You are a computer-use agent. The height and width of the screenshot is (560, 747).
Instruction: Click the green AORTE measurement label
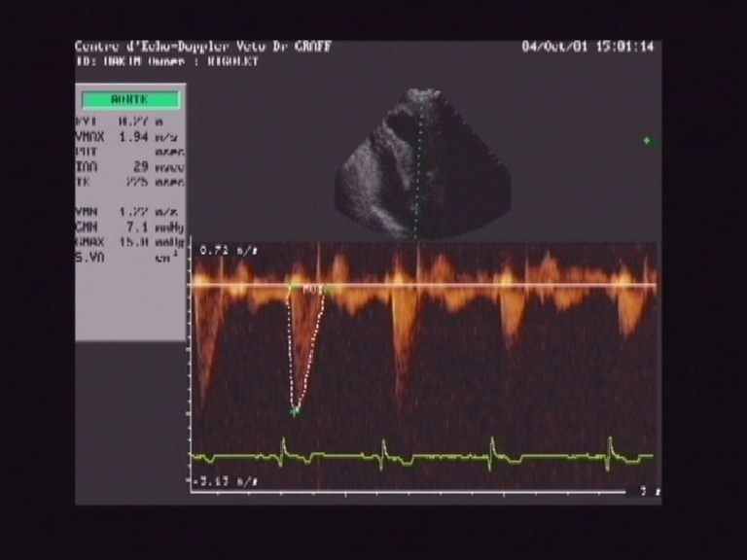[130, 99]
